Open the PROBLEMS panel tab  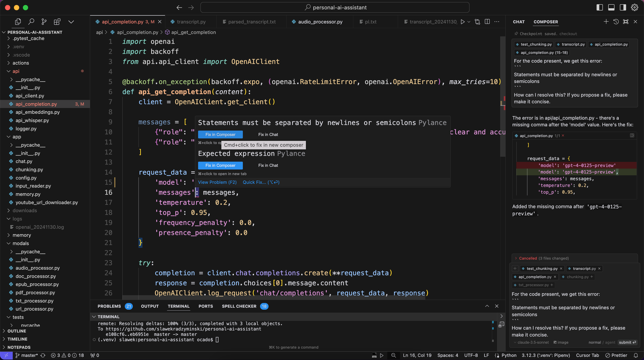click(115, 306)
